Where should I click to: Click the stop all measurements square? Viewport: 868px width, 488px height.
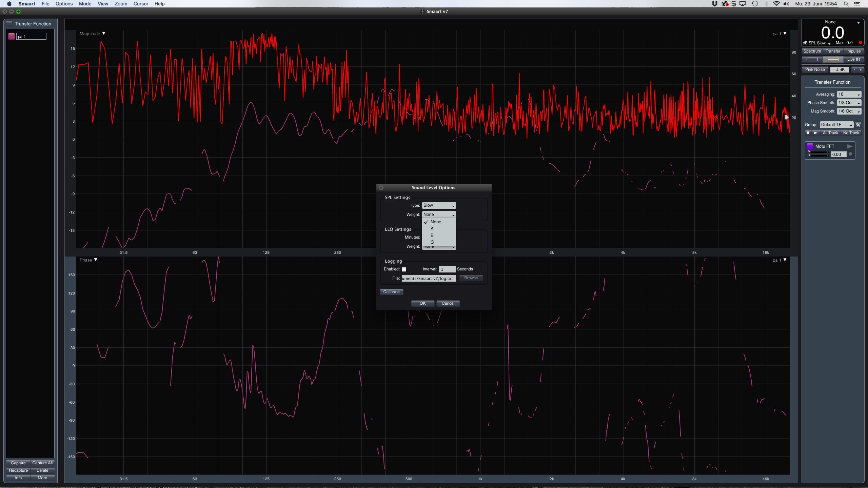(x=808, y=133)
